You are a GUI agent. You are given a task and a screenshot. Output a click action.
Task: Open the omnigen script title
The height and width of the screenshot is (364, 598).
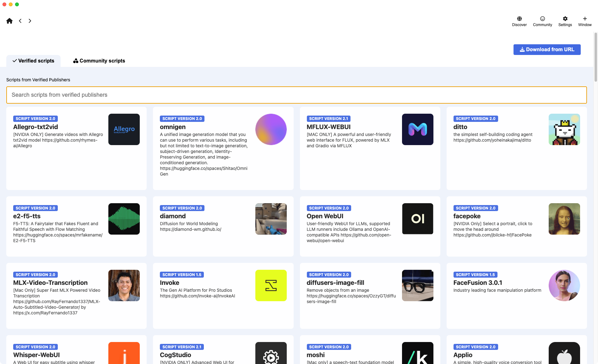point(172,127)
